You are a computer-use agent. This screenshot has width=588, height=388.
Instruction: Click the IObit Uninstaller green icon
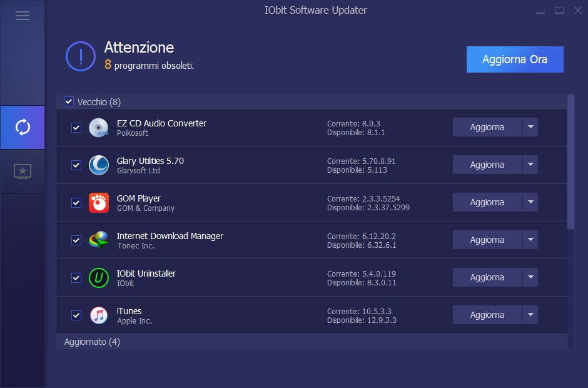pos(99,278)
